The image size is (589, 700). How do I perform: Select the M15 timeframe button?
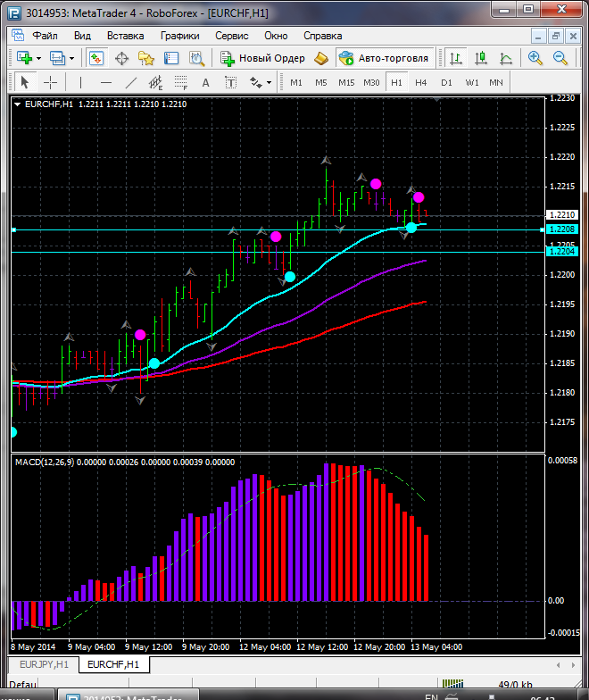click(346, 82)
